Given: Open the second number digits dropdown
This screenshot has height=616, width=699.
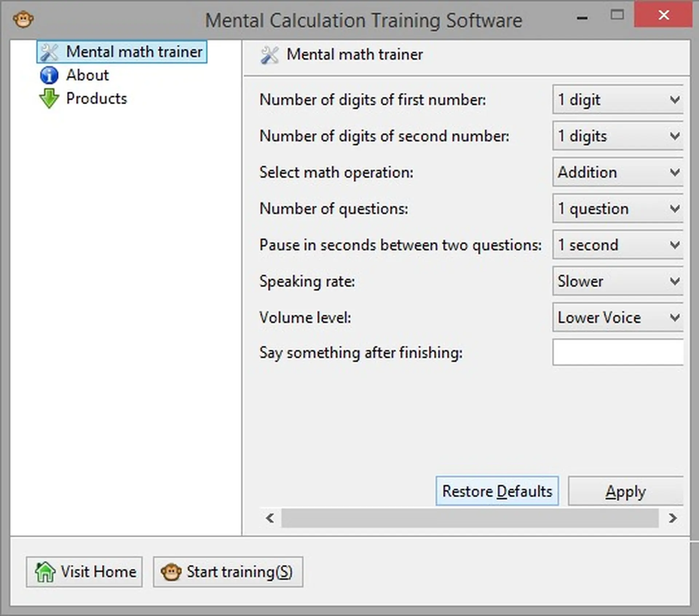Looking at the screenshot, I should click(618, 136).
